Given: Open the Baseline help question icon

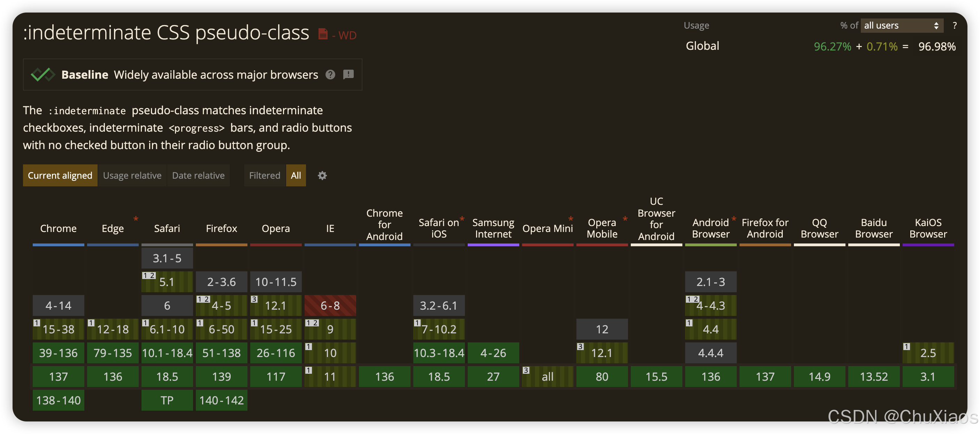Looking at the screenshot, I should [330, 75].
